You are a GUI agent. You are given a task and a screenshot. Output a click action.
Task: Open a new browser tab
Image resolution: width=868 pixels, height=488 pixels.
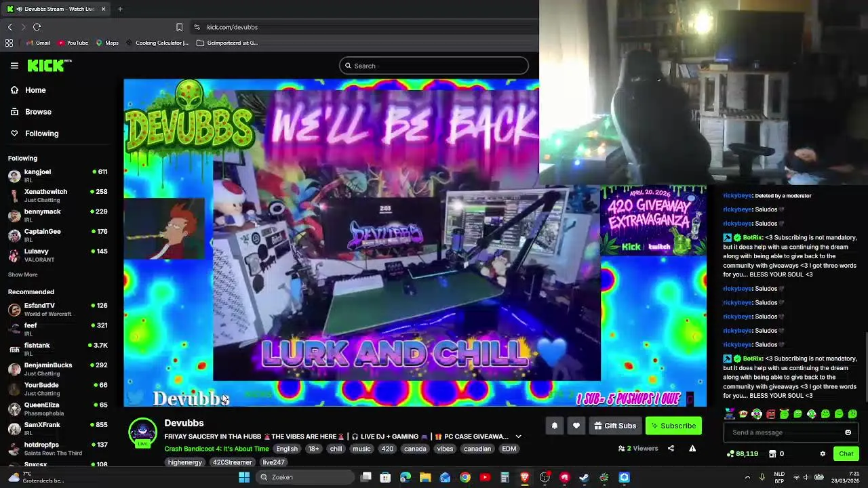(120, 9)
